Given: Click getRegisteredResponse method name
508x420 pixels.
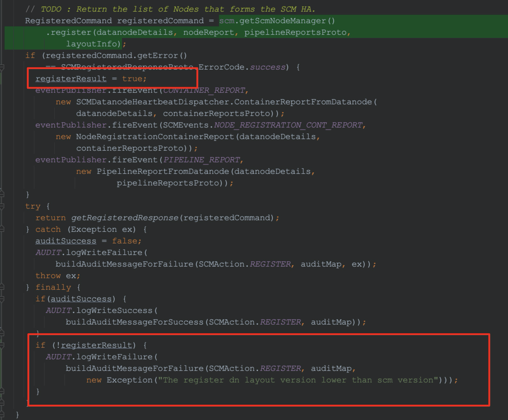Looking at the screenshot, I should pos(125,218).
